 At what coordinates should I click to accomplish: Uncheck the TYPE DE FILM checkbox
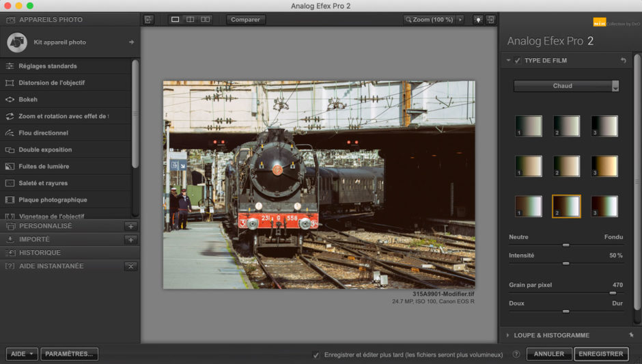pos(518,61)
